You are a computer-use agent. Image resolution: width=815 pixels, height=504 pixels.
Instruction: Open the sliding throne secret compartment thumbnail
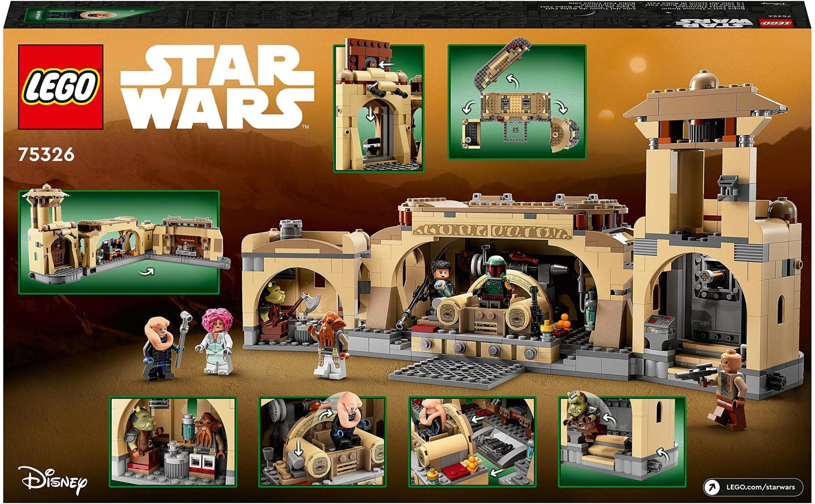click(x=472, y=441)
